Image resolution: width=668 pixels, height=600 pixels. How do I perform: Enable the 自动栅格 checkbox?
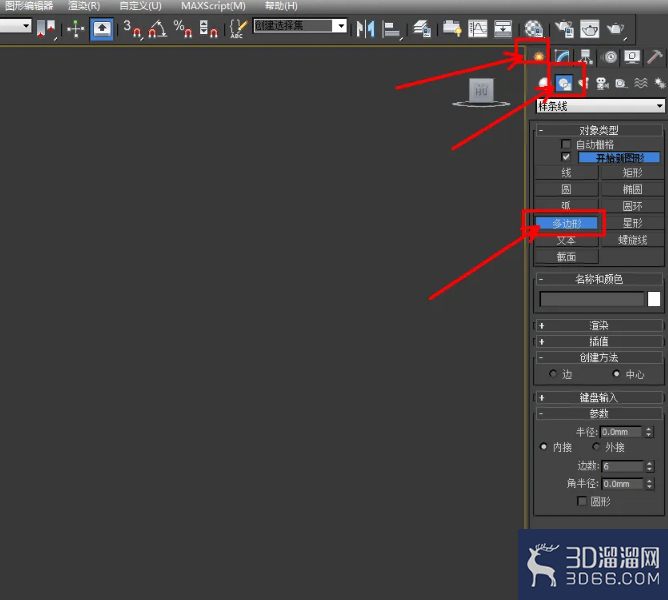566,144
